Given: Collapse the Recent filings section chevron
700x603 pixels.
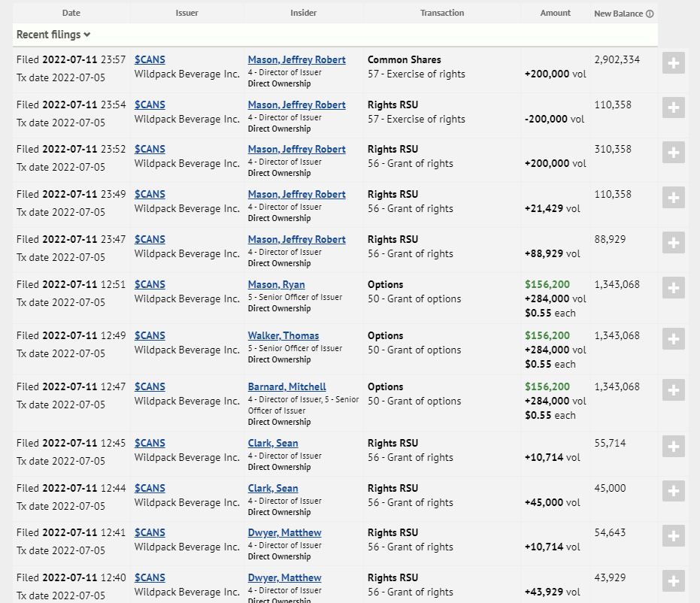Looking at the screenshot, I should (x=87, y=35).
